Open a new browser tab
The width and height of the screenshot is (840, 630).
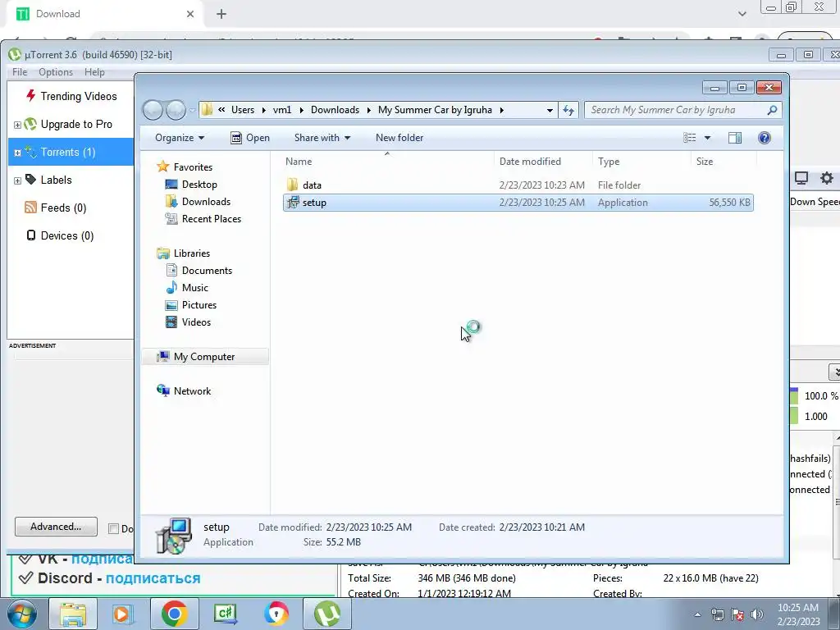click(221, 14)
